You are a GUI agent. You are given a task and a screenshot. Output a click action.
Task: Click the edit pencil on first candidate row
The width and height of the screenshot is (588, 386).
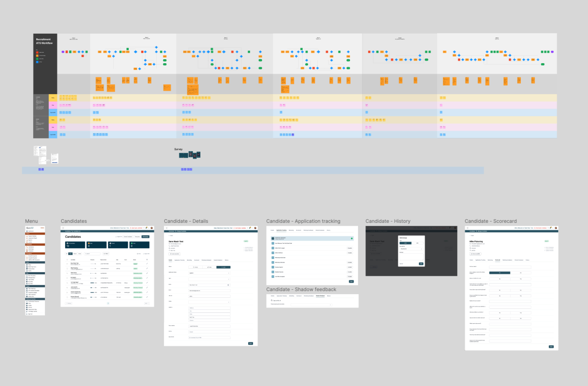[x=147, y=264]
